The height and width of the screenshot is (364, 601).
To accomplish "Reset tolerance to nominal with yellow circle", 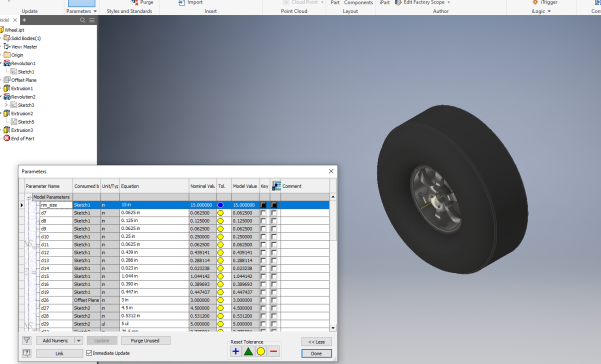I will 261,351.
